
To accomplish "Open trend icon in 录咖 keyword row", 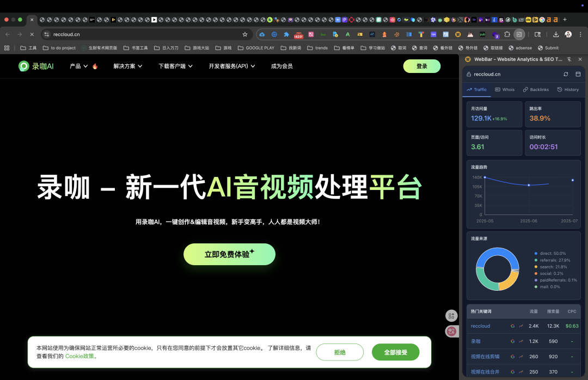I will click(x=521, y=341).
